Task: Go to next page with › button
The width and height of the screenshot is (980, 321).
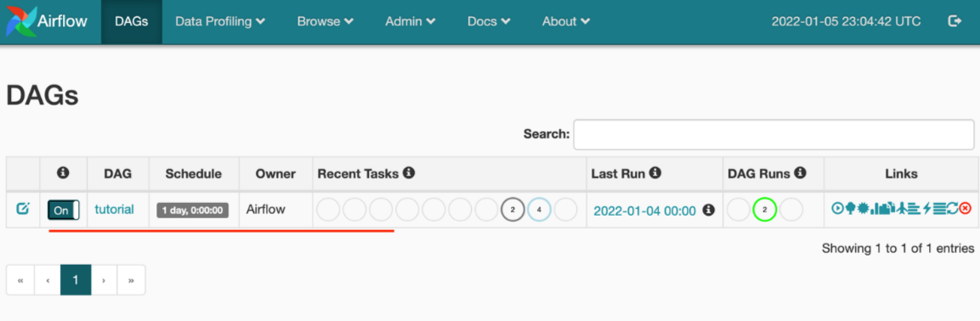Action: point(104,279)
